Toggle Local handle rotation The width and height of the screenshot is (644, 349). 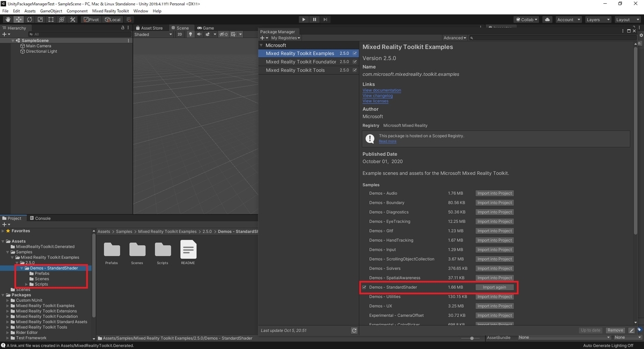tap(113, 20)
